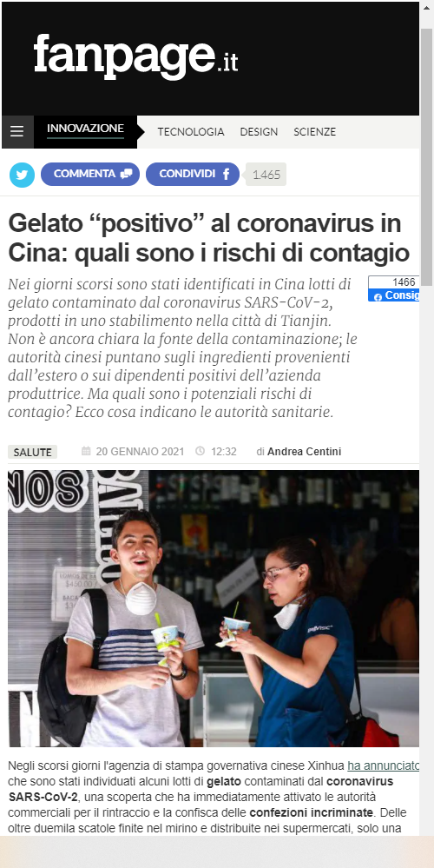Click the clock icon beside 12:32

[x=201, y=451]
